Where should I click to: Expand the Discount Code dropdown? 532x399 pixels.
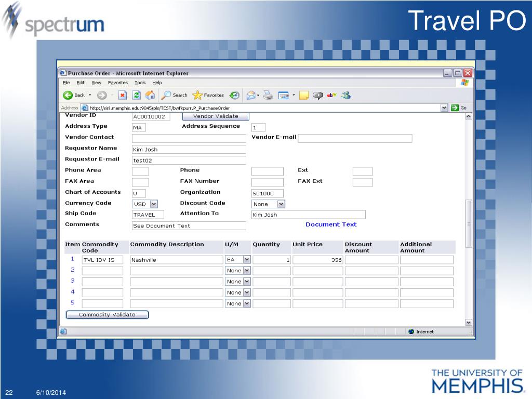[281, 204]
